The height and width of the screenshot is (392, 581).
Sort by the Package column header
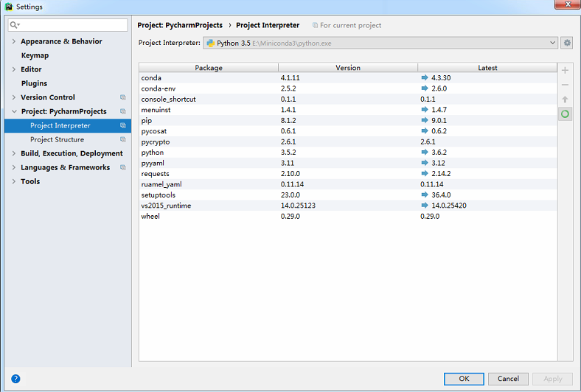click(x=209, y=68)
